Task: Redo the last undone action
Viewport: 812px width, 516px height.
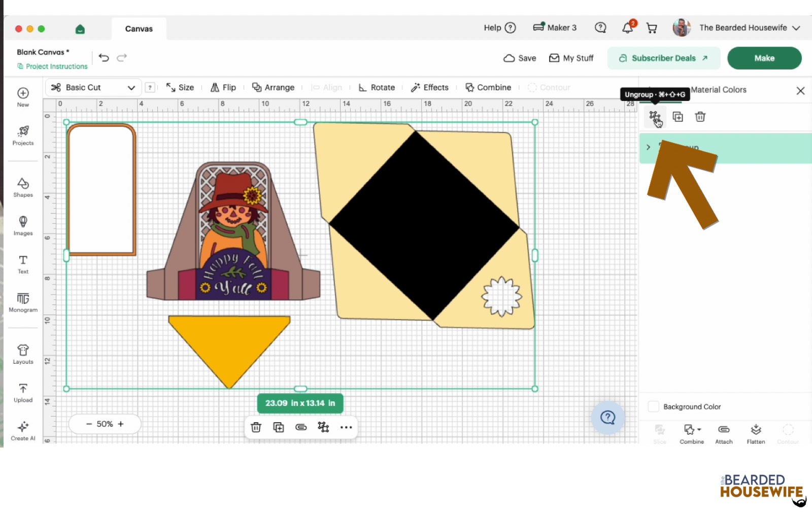Action: coord(122,58)
